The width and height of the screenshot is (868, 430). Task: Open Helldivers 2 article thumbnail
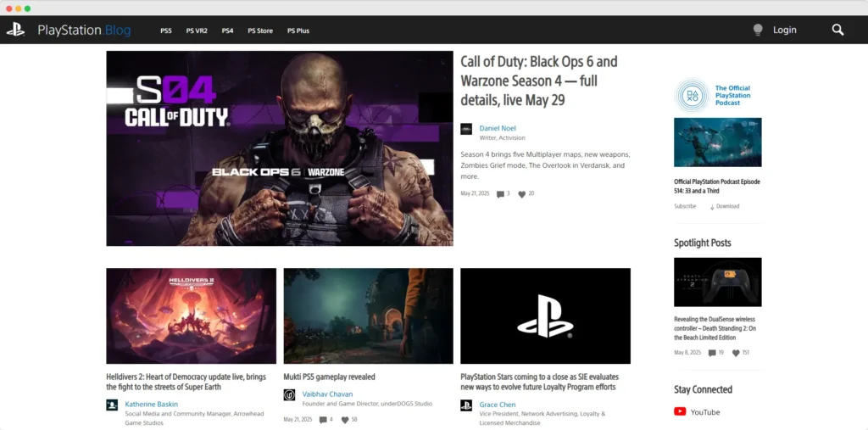click(x=191, y=316)
